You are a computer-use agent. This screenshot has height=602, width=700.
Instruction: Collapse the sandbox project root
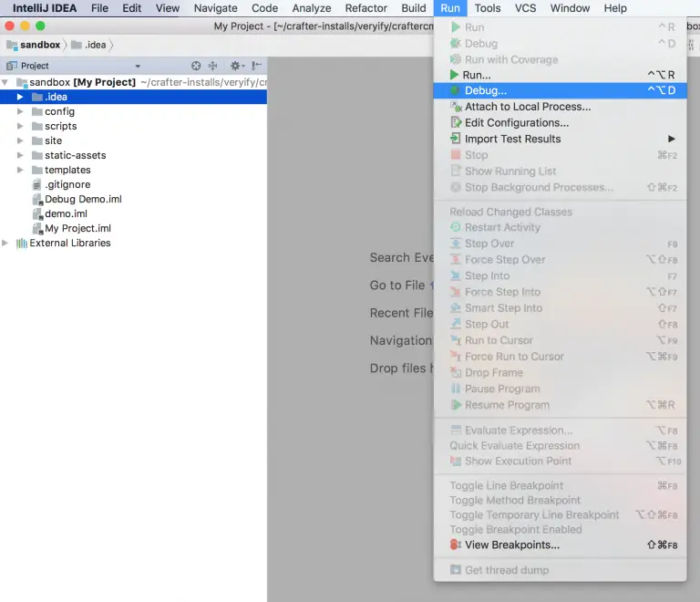tap(6, 82)
